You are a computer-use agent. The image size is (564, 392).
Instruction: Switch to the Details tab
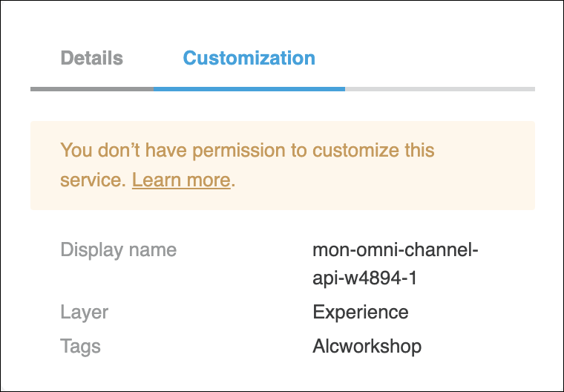91,58
